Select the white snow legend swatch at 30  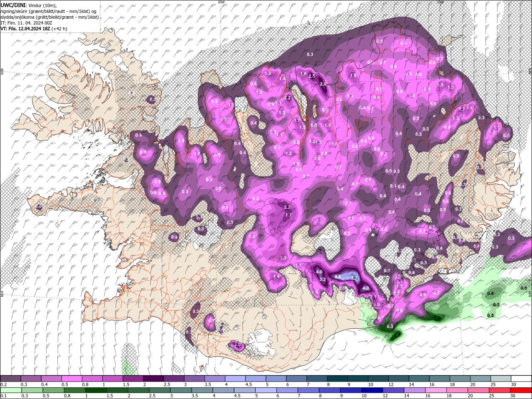pos(521,379)
